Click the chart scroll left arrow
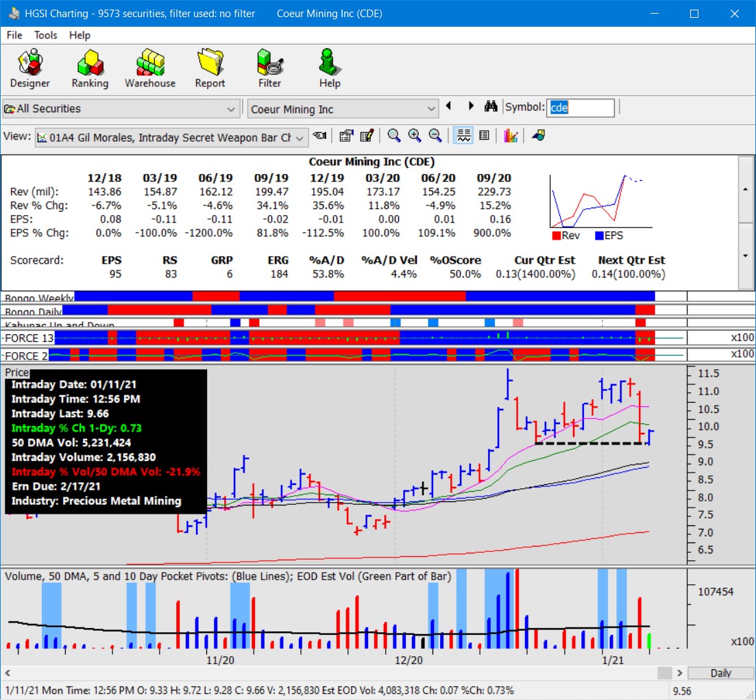 coord(8,673)
